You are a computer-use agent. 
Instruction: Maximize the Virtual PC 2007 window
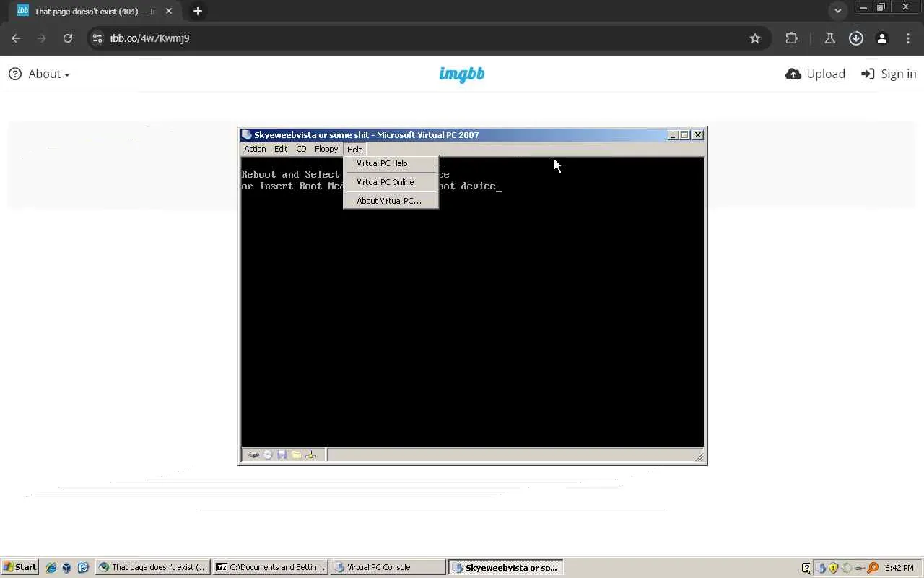[685, 135]
